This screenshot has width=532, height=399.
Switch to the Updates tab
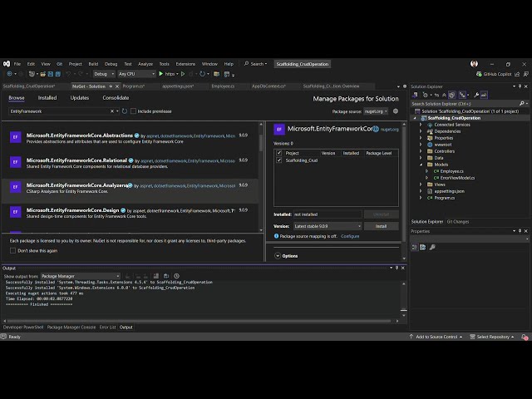coord(80,98)
